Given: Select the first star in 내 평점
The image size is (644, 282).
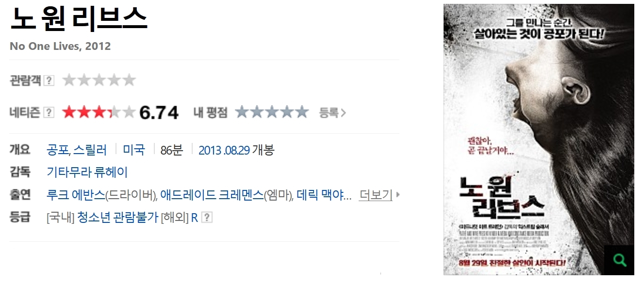Looking at the screenshot, I should click(242, 112).
